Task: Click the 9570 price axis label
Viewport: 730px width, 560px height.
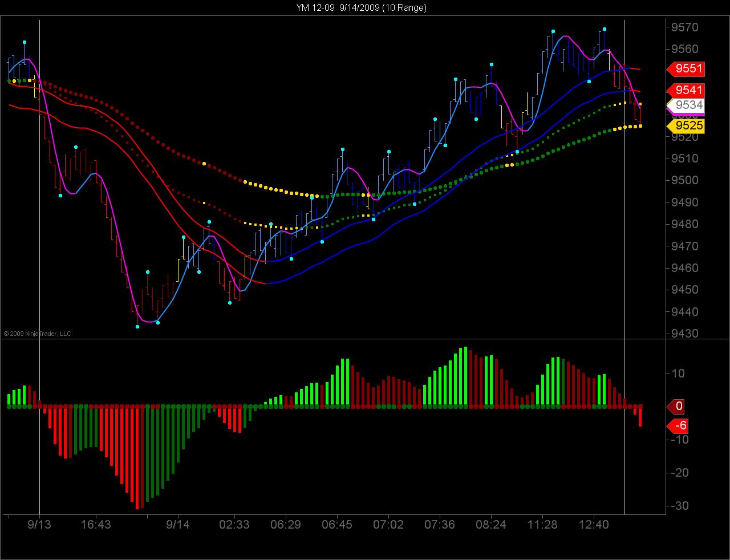Action: (685, 27)
